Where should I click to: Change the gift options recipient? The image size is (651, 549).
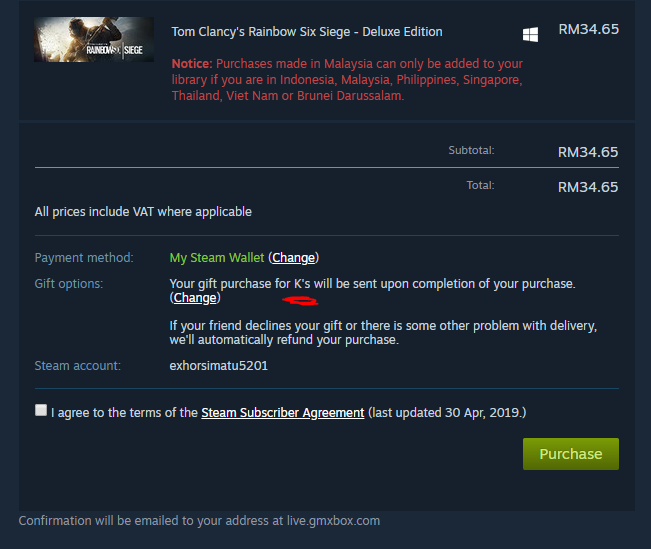(x=195, y=298)
